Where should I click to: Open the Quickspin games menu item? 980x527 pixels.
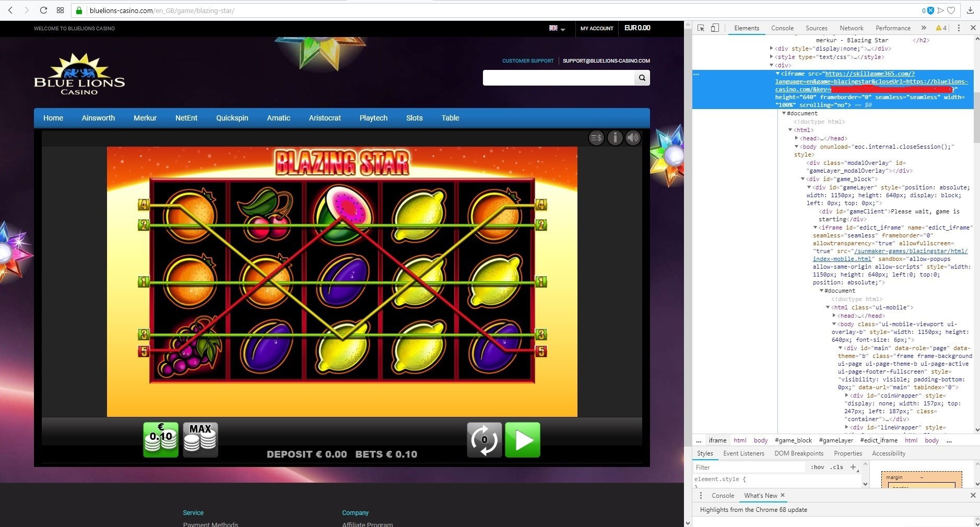[232, 118]
